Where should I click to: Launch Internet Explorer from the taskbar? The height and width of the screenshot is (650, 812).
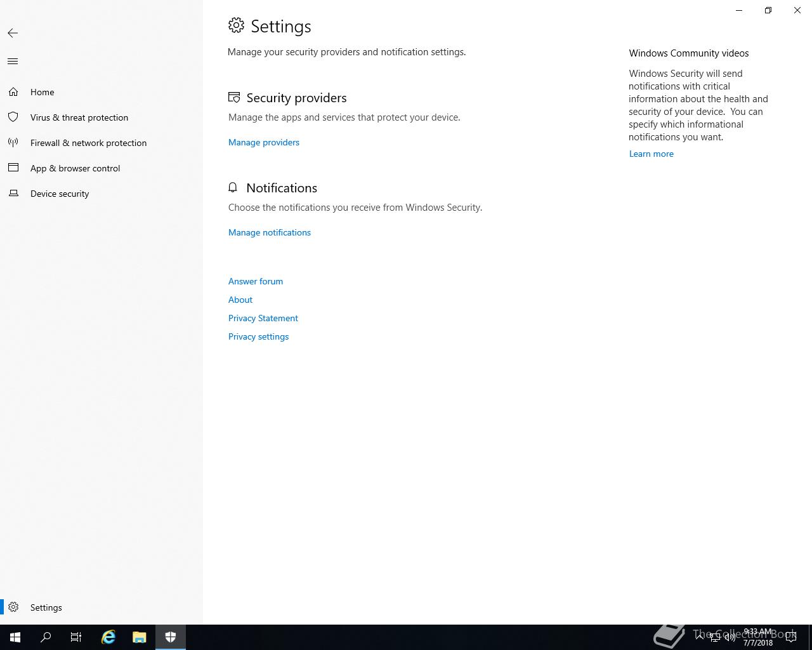(108, 637)
